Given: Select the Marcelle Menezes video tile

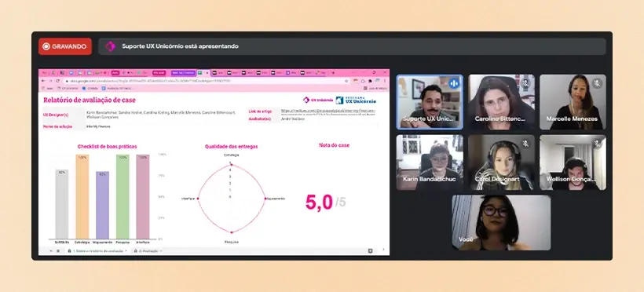Looking at the screenshot, I should [x=573, y=102].
